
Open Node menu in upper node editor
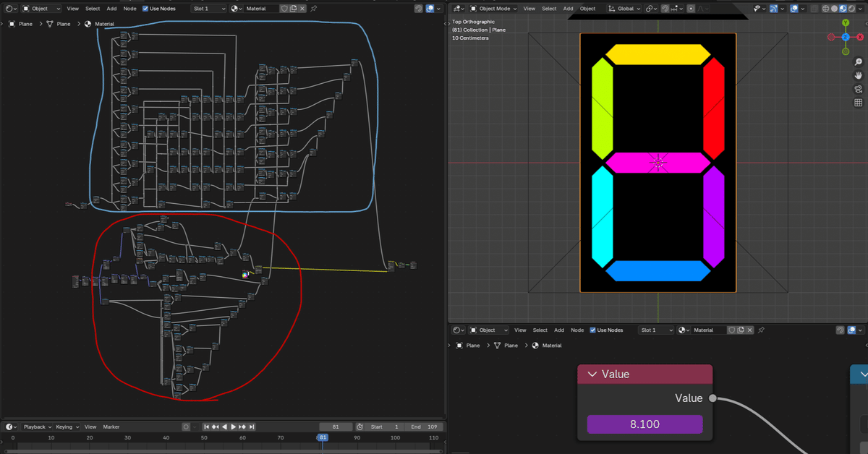(x=129, y=9)
